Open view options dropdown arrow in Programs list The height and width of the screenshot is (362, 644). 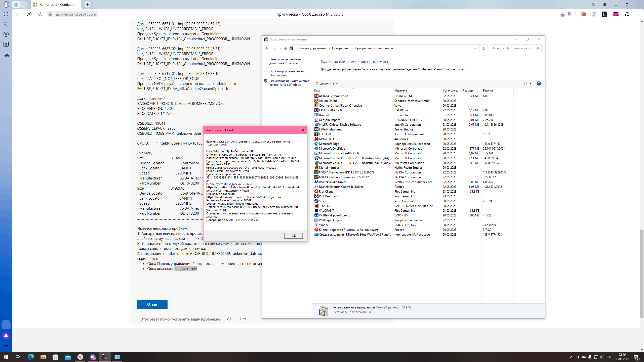[x=531, y=83]
